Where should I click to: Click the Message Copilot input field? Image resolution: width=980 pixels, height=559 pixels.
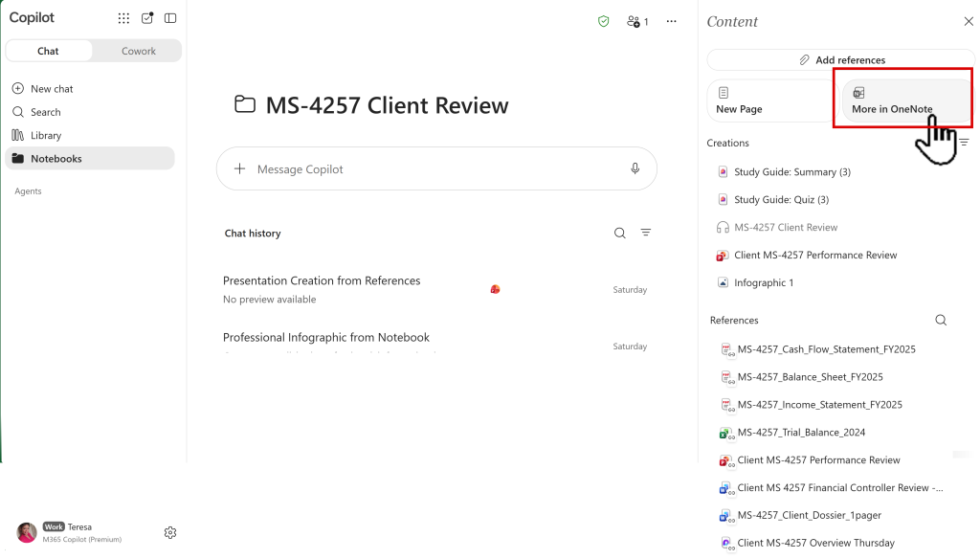[436, 168]
